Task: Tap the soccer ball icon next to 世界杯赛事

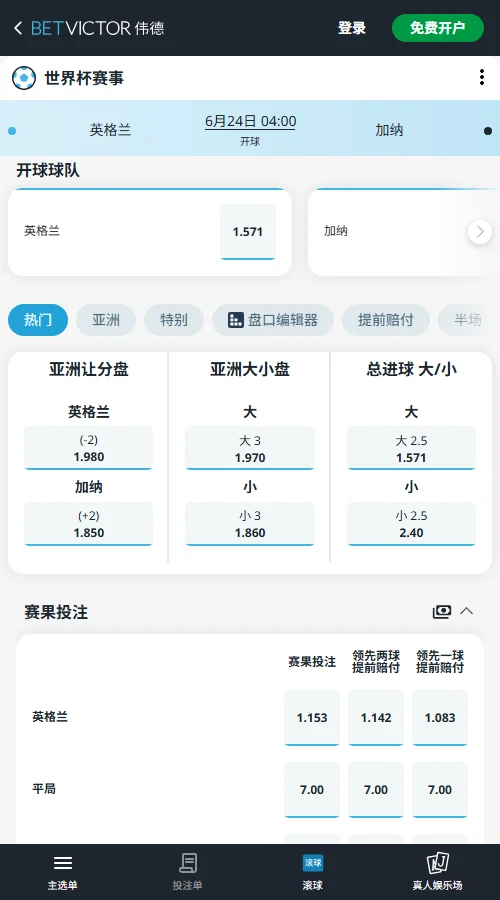Action: coord(24,78)
